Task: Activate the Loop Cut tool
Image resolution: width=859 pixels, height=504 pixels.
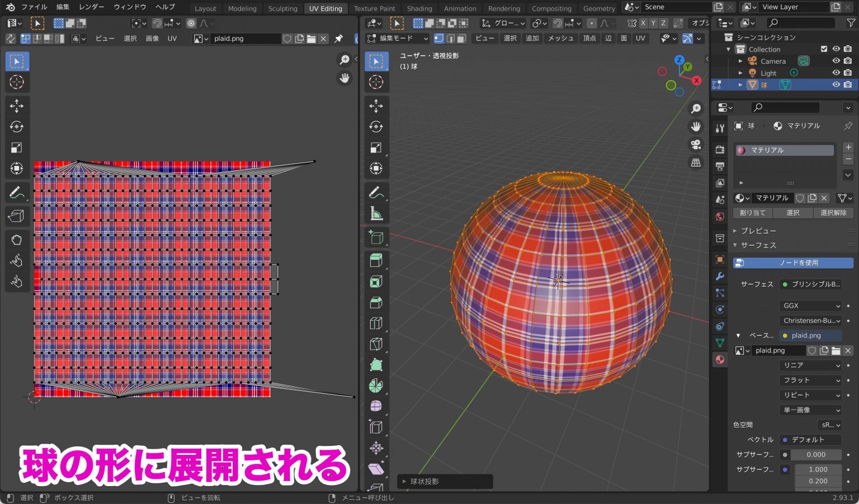Action: [376, 323]
